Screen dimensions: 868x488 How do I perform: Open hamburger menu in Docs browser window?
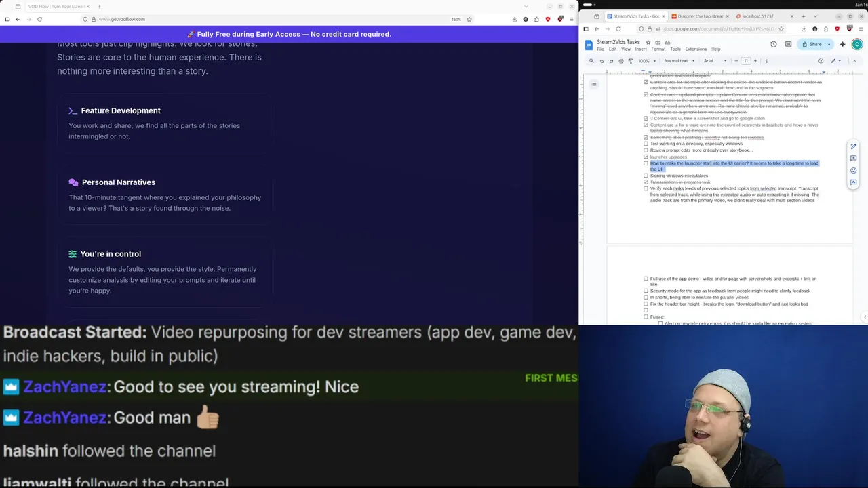point(859,28)
